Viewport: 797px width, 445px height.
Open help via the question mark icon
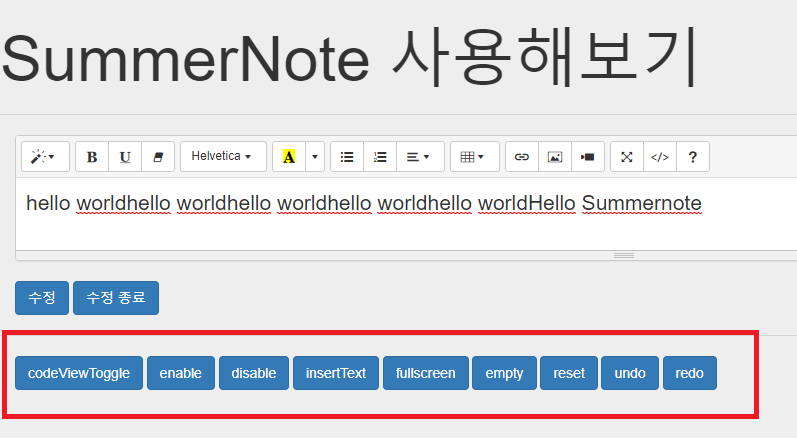[x=692, y=157]
